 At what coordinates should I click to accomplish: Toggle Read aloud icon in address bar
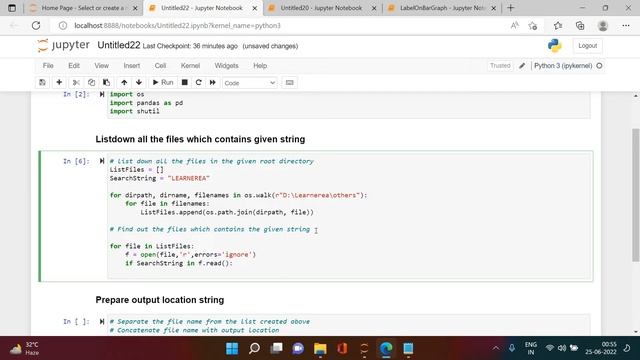[x=514, y=25]
